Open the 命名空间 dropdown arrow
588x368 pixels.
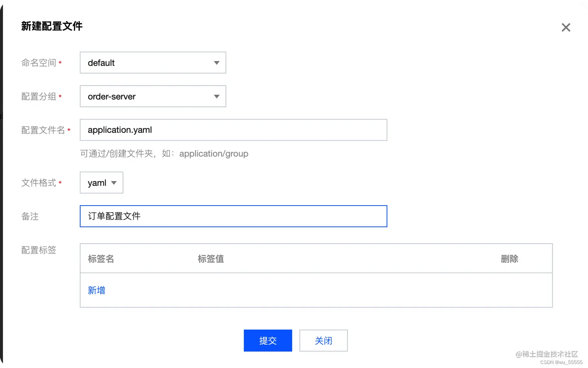pyautogui.click(x=217, y=63)
